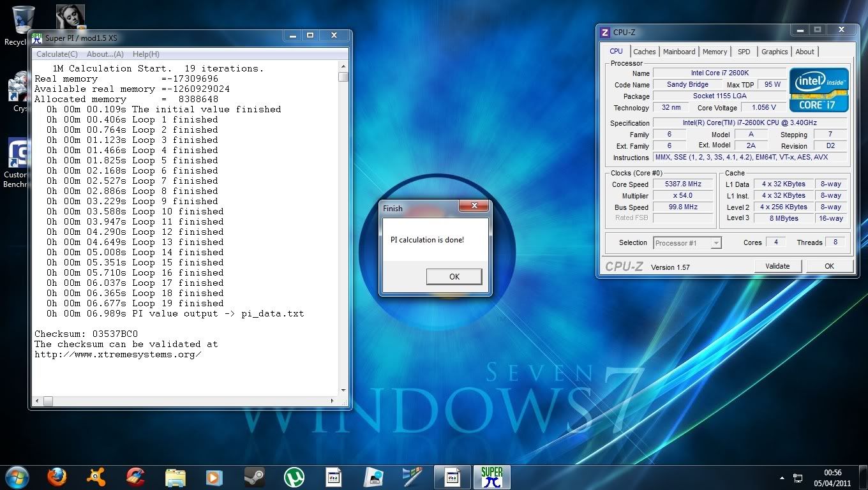This screenshot has height=490, width=868.
Task: Click the Specification field 'i7-2600K CPU @ 3.40GHz'
Action: [750, 122]
